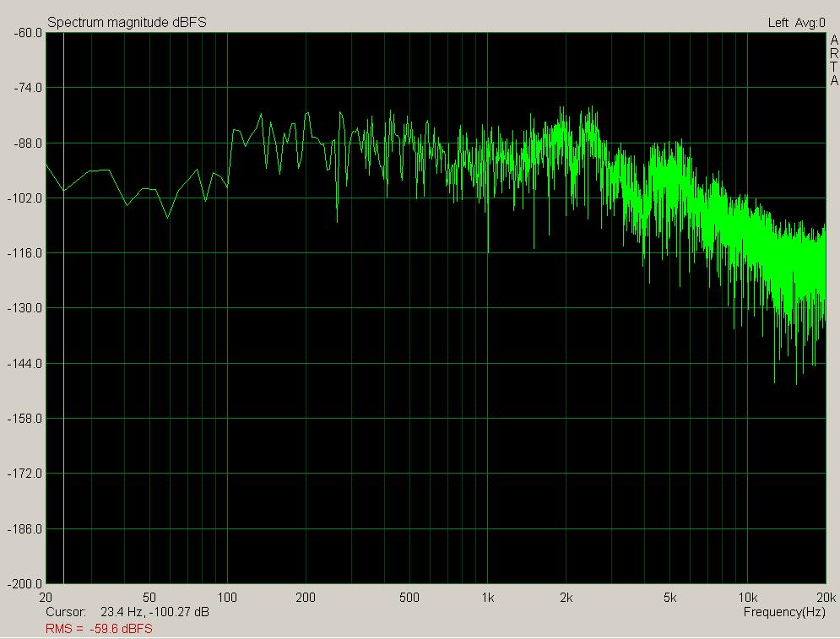
Task: Click the -172.0 y-axis label
Action: [x=24, y=474]
